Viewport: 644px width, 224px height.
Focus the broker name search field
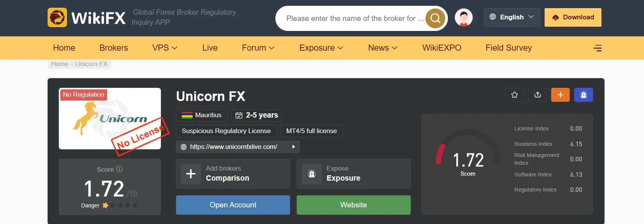point(355,18)
